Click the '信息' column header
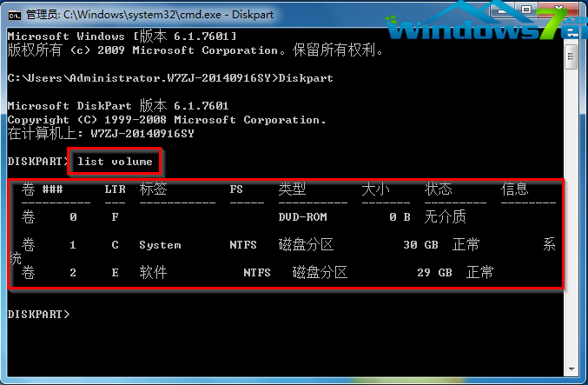Viewport: 588px width, 385px height. click(514, 189)
